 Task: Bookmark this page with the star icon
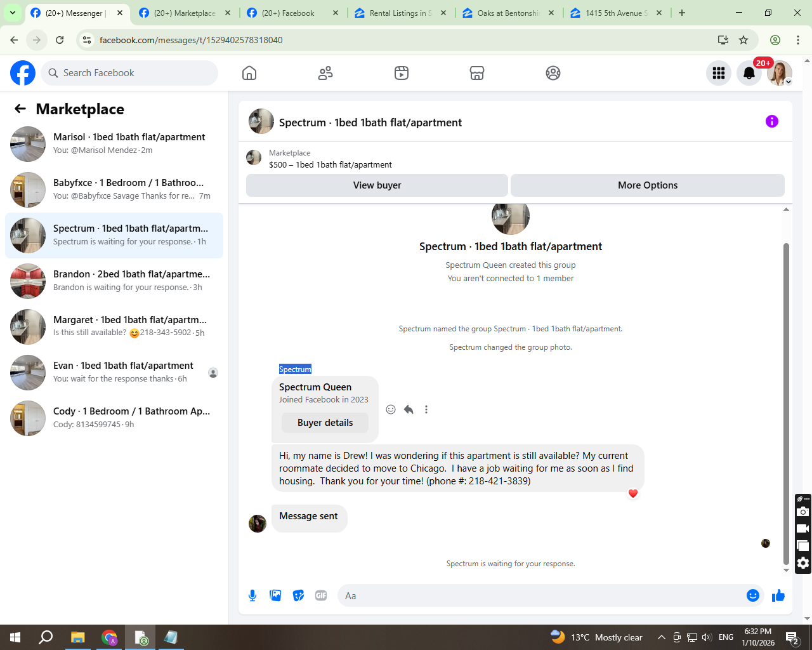(743, 40)
